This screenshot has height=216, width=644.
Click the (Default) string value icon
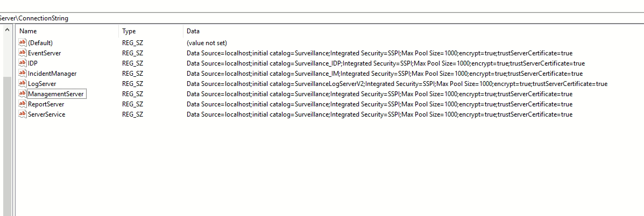(x=23, y=42)
